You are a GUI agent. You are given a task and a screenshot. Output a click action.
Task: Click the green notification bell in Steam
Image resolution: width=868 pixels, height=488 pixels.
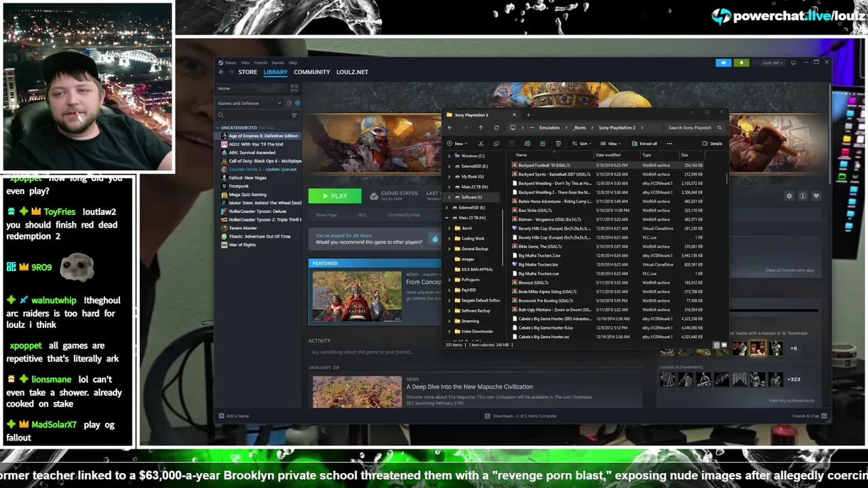click(x=741, y=63)
